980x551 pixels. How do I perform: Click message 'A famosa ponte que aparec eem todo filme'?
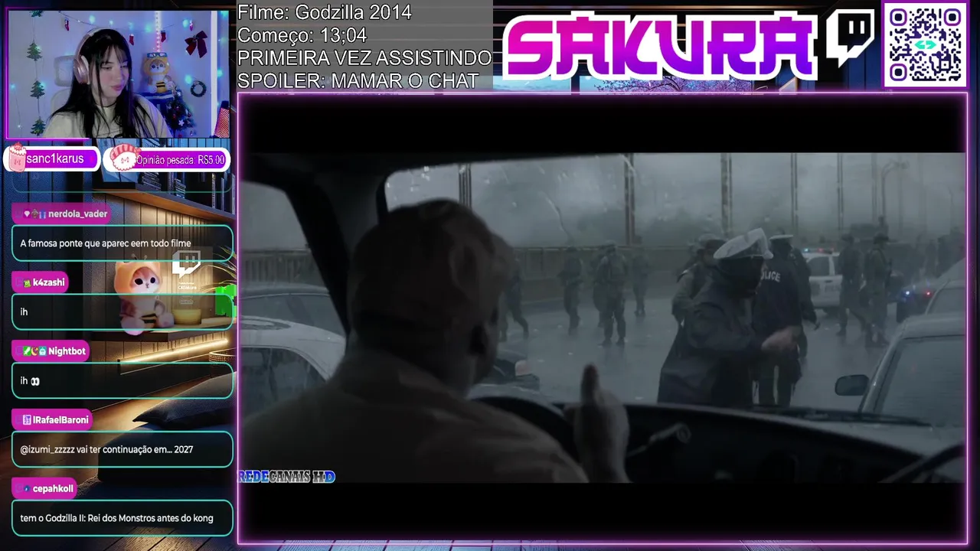click(122, 243)
